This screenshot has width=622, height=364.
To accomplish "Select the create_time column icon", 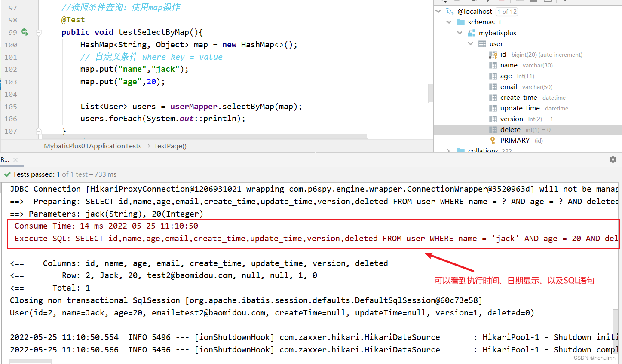I will coord(493,98).
